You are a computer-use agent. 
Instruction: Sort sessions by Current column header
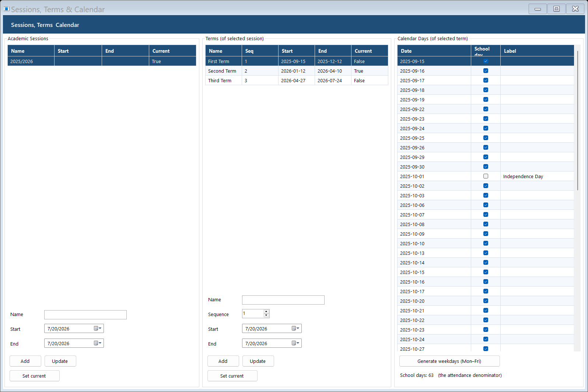(172, 51)
